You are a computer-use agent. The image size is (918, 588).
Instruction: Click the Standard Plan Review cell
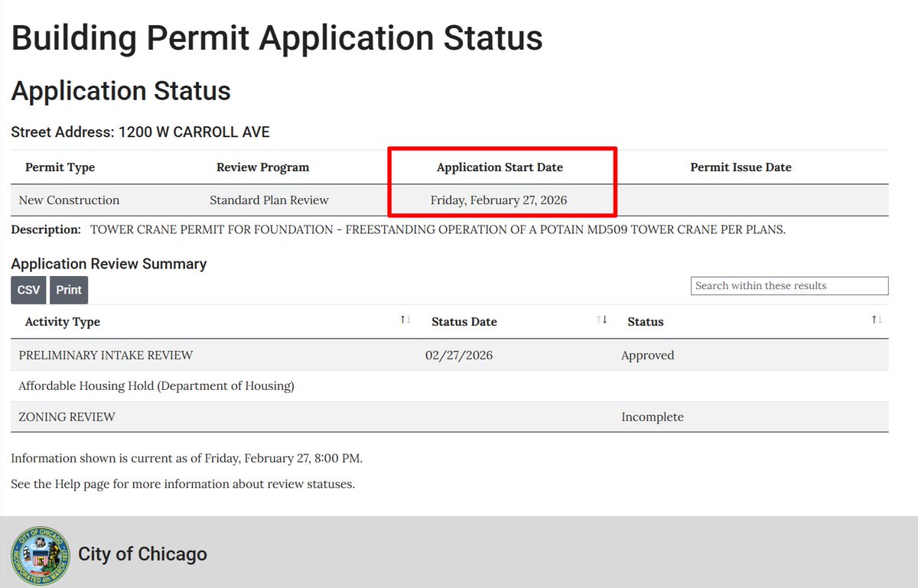pyautogui.click(x=269, y=200)
